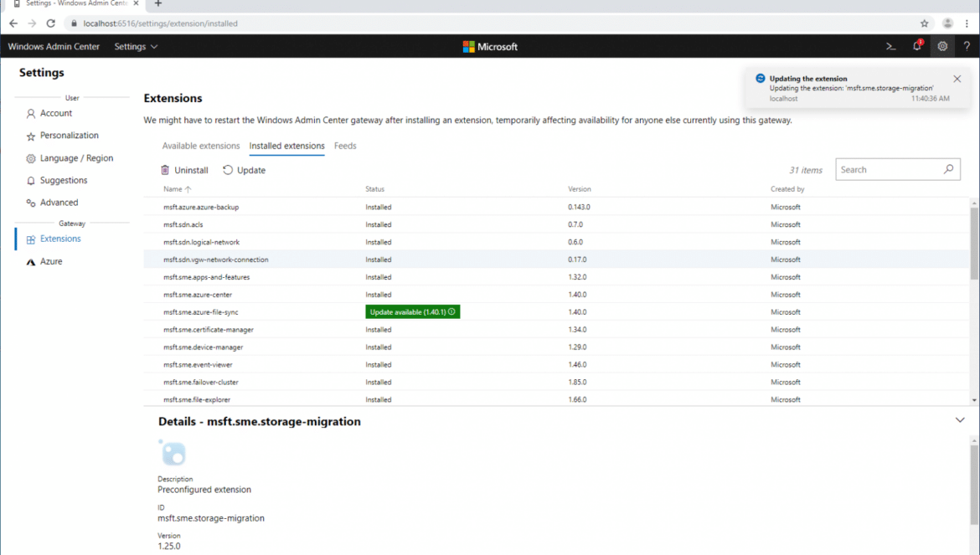Collapse the Details pane chevron
This screenshot has width=980, height=555.
point(960,420)
